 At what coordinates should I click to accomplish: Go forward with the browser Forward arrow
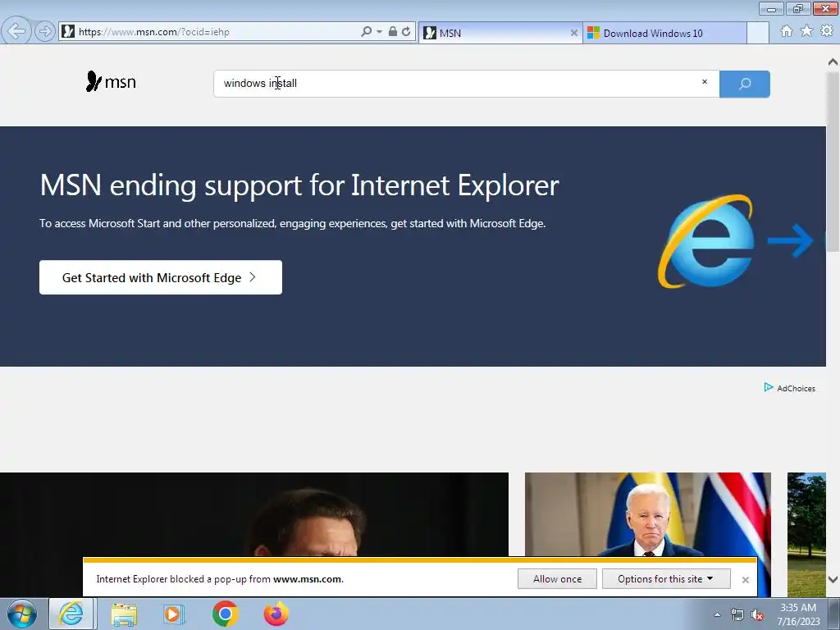(45, 31)
